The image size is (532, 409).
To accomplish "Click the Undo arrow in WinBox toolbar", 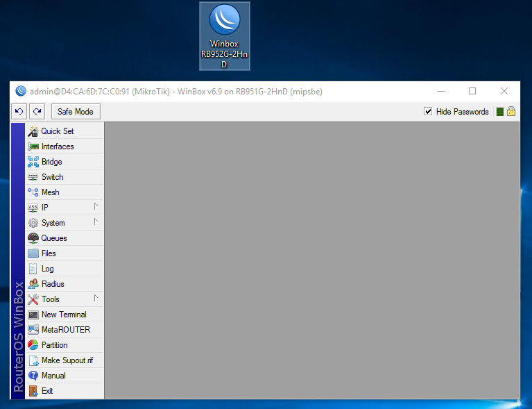I will [19, 111].
